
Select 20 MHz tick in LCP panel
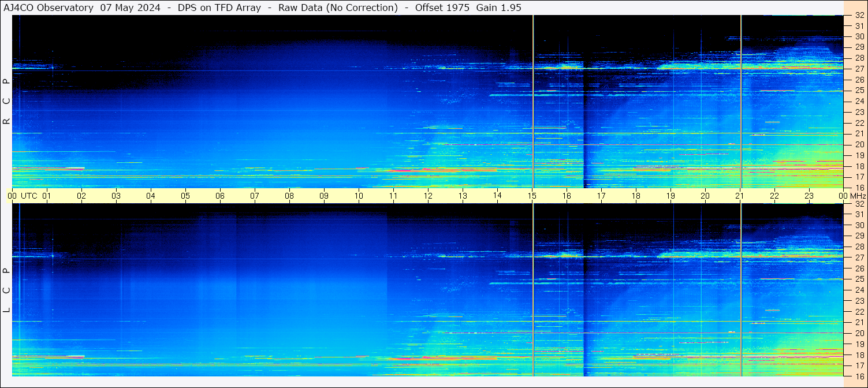(859, 333)
